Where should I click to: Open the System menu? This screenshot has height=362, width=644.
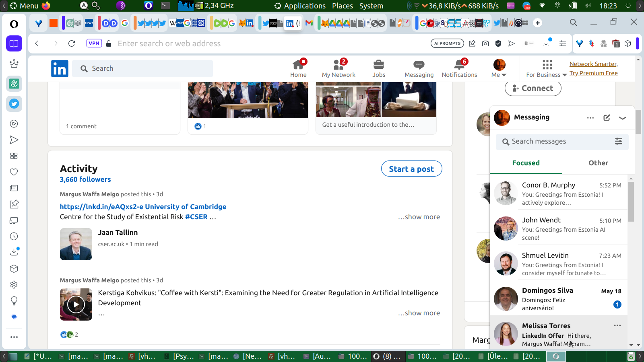tap(371, 6)
